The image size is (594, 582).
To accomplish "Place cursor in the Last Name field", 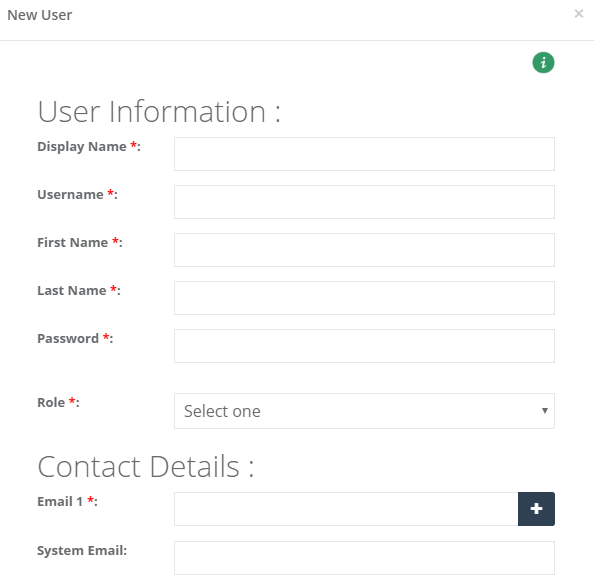I will (364, 298).
